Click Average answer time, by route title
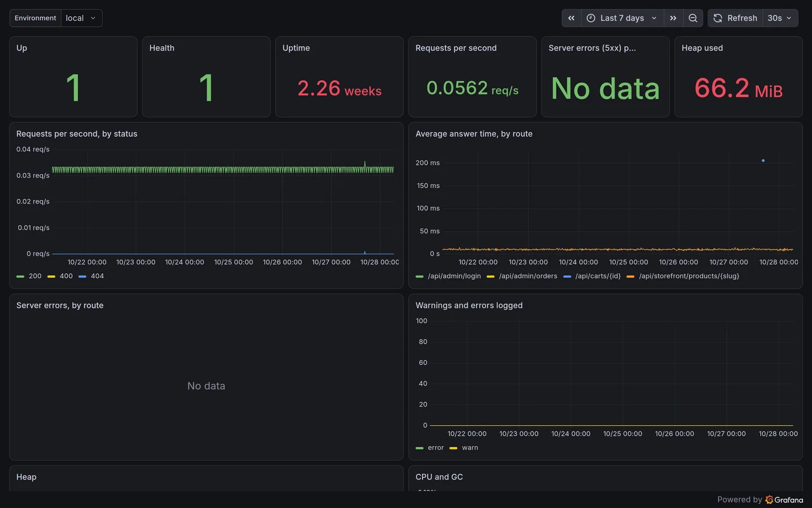812x508 pixels. 474,134
